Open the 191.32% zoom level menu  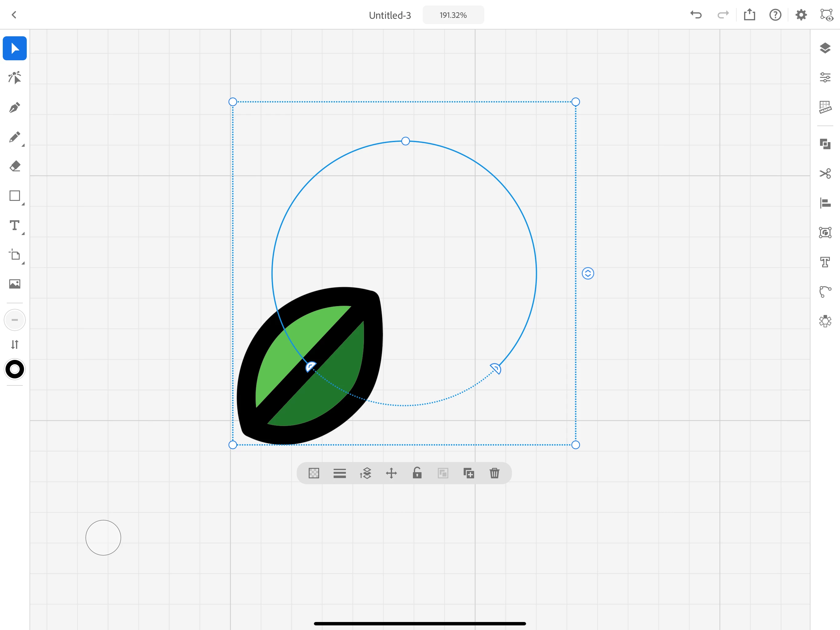tap(453, 15)
